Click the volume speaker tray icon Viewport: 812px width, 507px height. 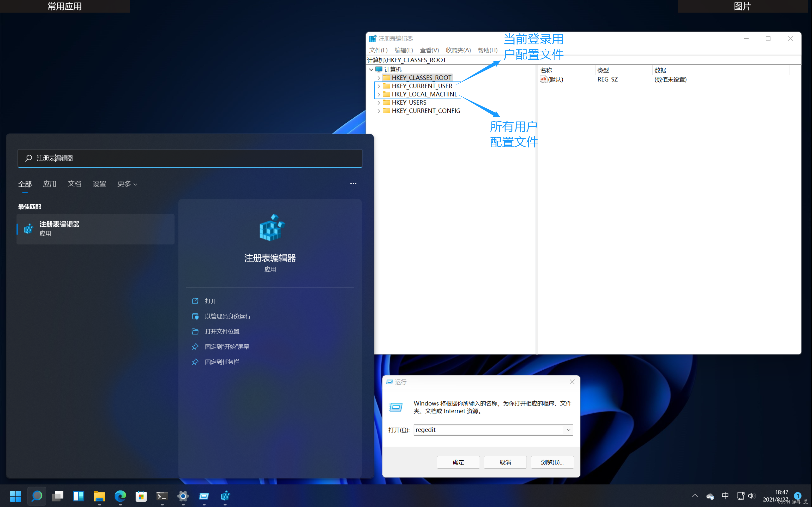(751, 496)
